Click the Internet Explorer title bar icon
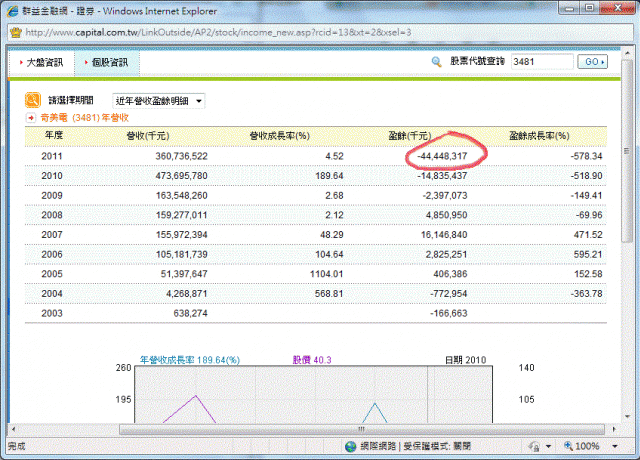Screen dimensions: 640x460 pyautogui.click(x=11, y=9)
